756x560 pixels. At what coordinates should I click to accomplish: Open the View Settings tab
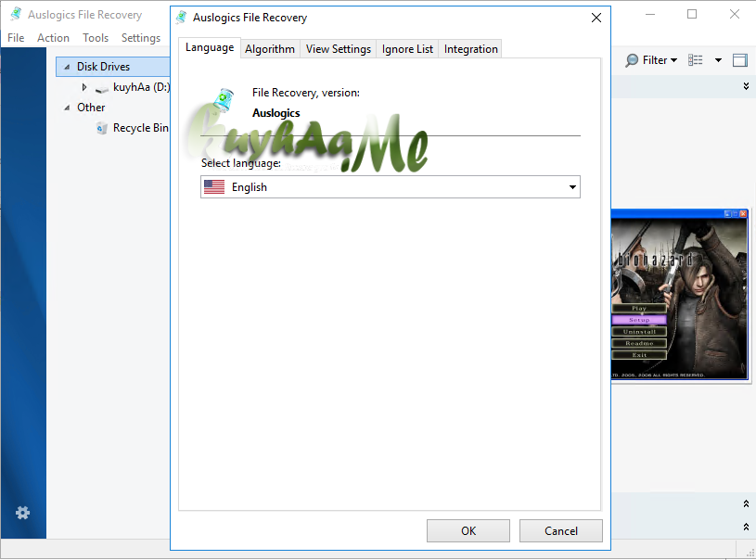338,49
